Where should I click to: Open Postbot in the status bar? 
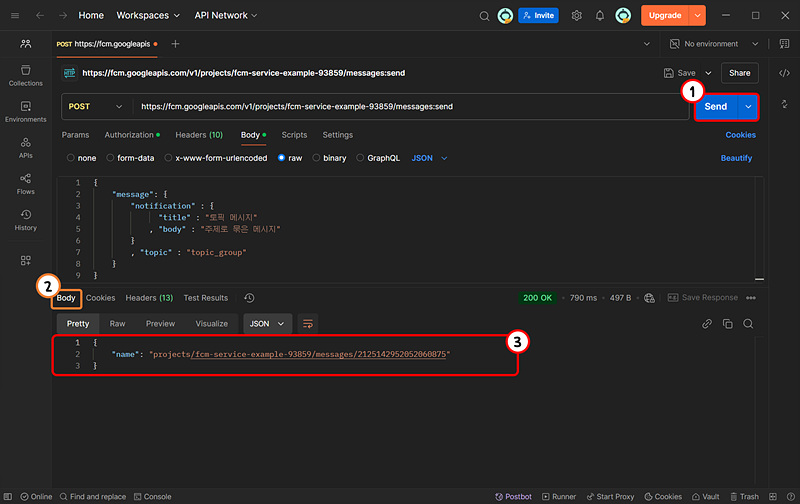coord(513,497)
